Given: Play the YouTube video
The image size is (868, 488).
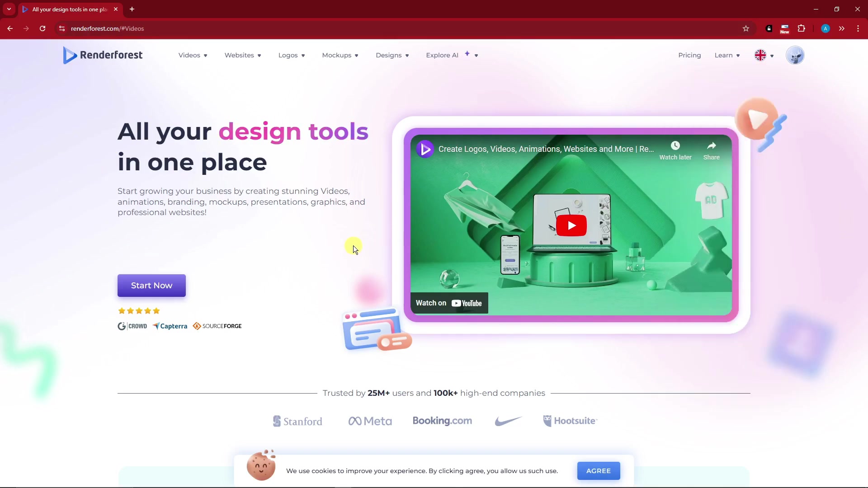Looking at the screenshot, I should point(571,225).
